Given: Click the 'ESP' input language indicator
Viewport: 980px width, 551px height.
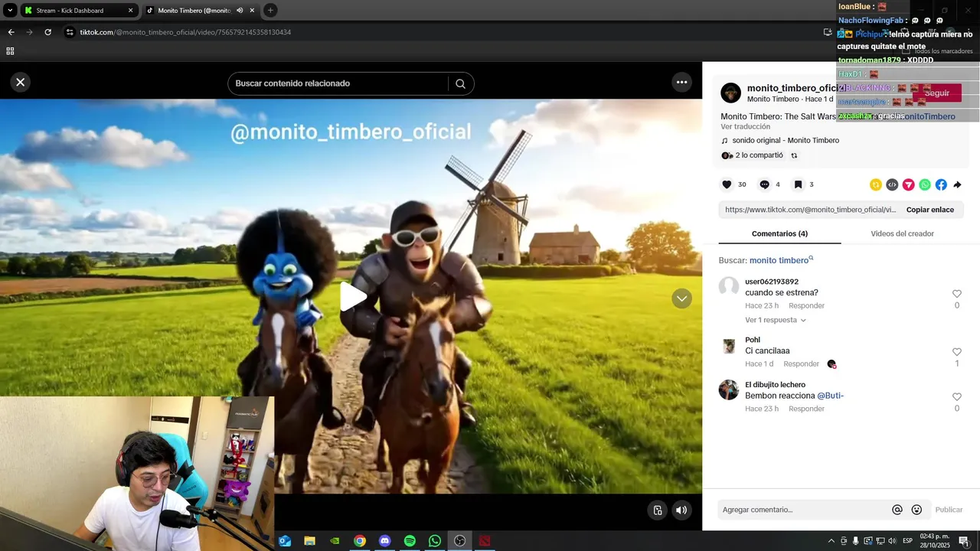Looking at the screenshot, I should click(x=907, y=541).
